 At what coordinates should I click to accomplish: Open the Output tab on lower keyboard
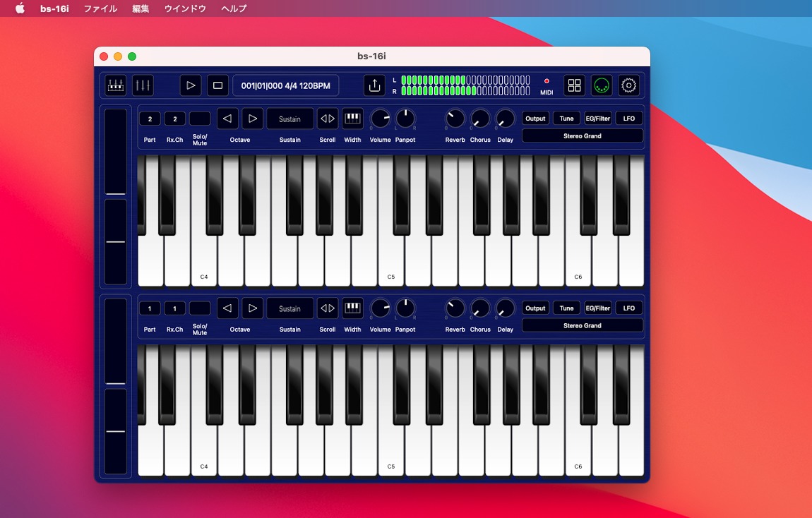click(x=535, y=308)
